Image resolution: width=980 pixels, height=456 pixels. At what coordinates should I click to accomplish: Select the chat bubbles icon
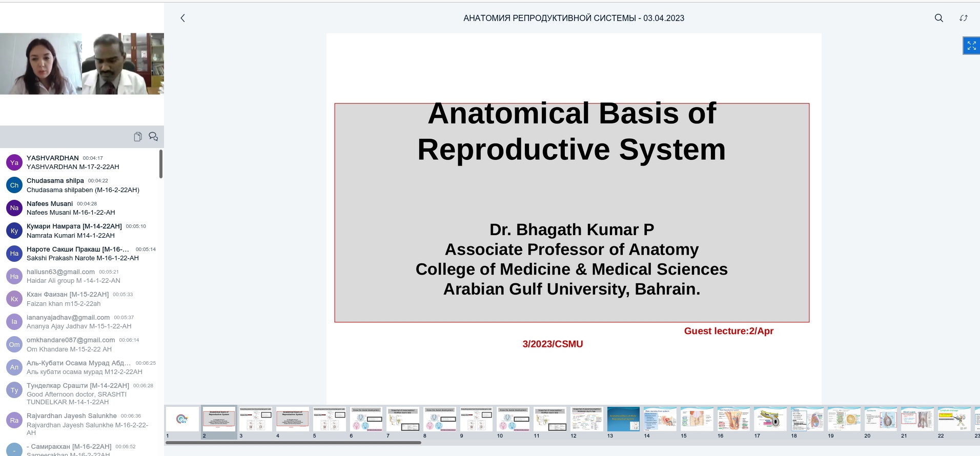[153, 136]
